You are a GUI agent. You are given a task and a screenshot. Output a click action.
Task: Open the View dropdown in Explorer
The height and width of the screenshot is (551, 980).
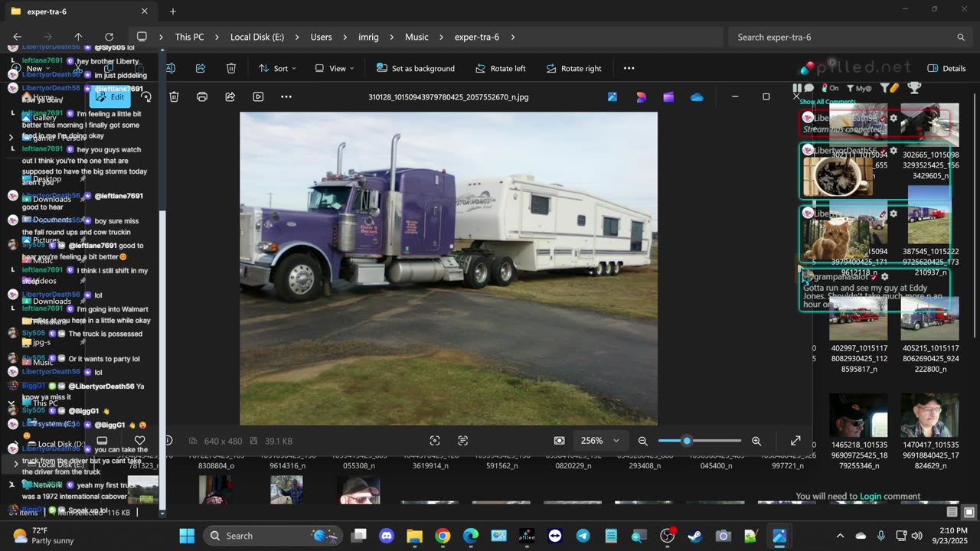point(335,68)
